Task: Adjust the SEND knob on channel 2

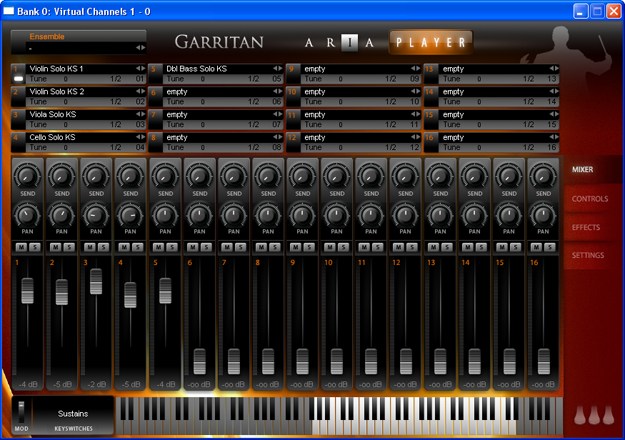Action: pos(61,176)
